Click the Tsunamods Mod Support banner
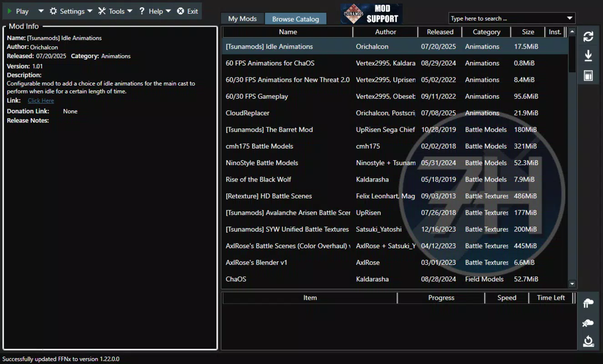Viewport: 603px width, 364px height. click(371, 14)
